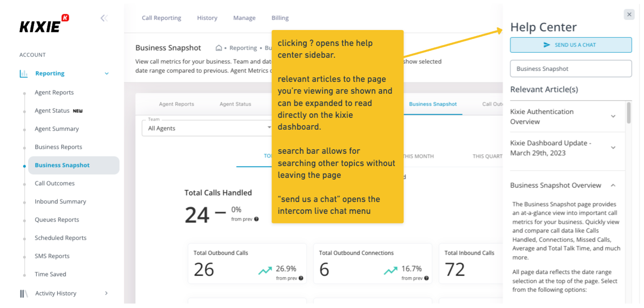Open Agent Reports in sidebar
This screenshot has width=644, height=308.
pos(54,92)
